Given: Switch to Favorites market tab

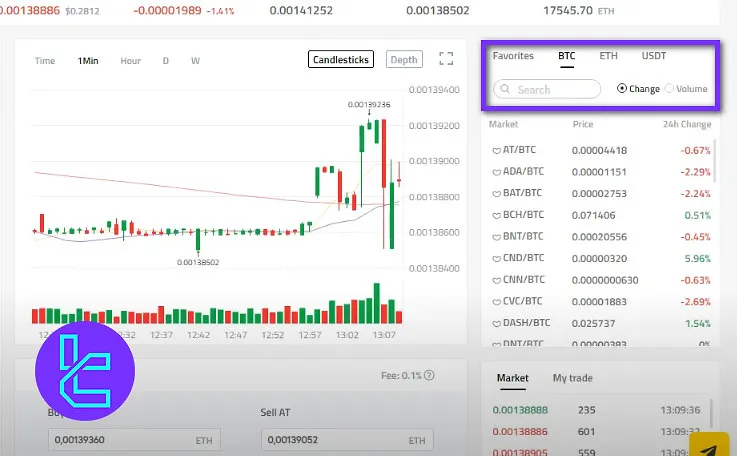Looking at the screenshot, I should pyautogui.click(x=513, y=55).
